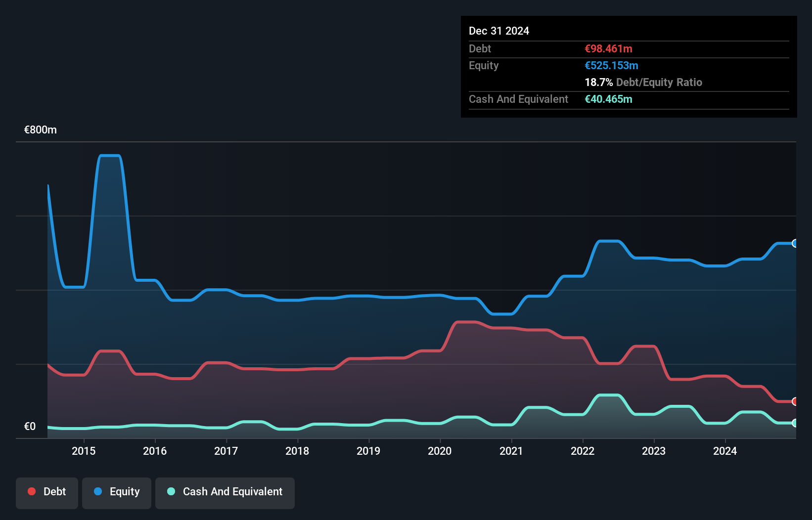Click the Debt row label in tooltip
This screenshot has height=520, width=812.
pos(480,48)
